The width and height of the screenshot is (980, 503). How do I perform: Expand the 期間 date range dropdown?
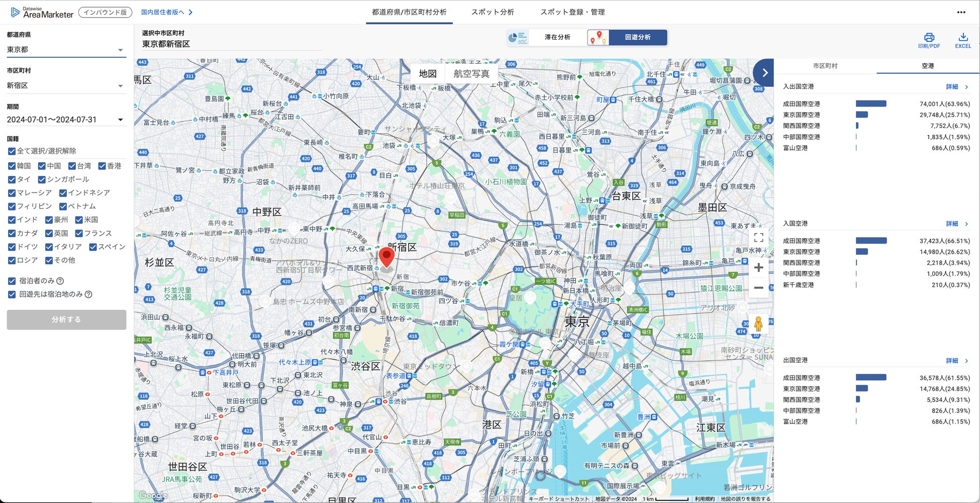(x=65, y=120)
